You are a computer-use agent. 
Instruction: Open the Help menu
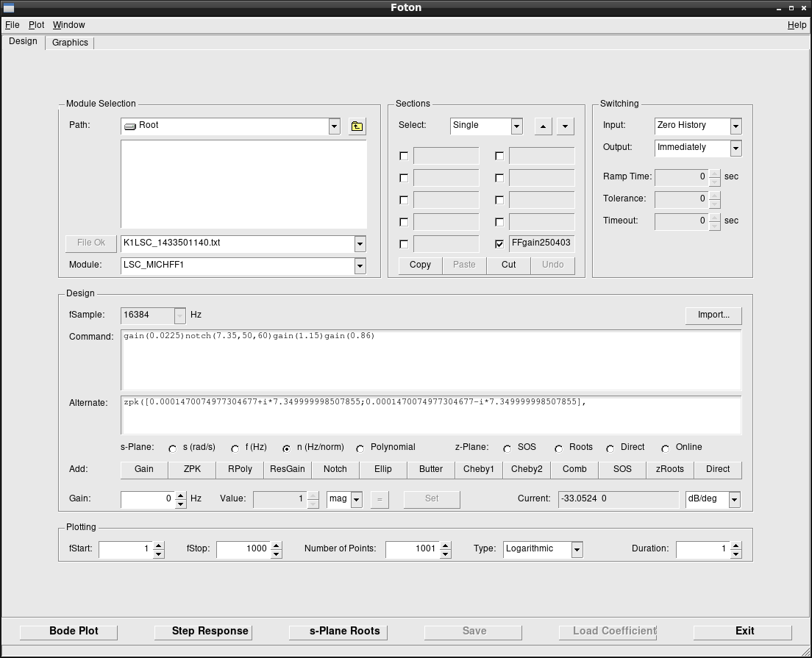797,25
